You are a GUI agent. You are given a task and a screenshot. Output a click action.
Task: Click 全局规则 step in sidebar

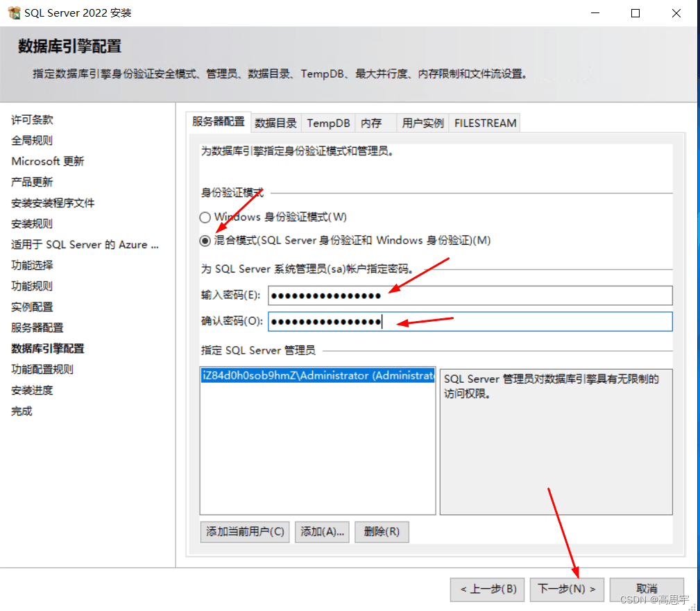pos(32,141)
